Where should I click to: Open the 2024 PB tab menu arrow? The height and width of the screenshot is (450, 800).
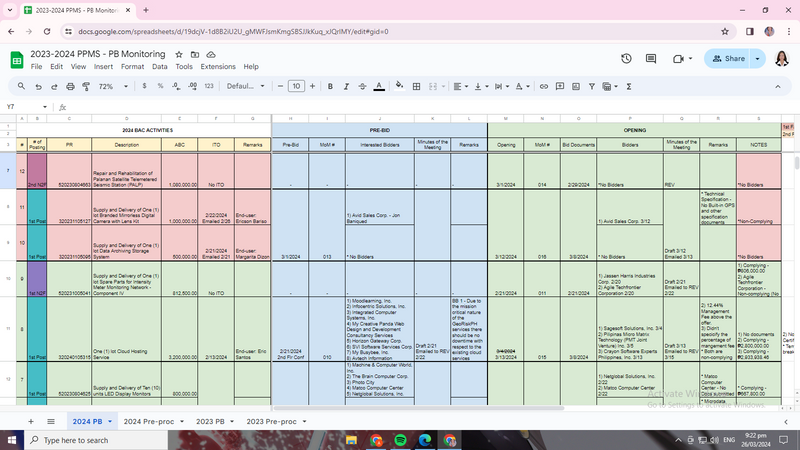[x=110, y=421]
